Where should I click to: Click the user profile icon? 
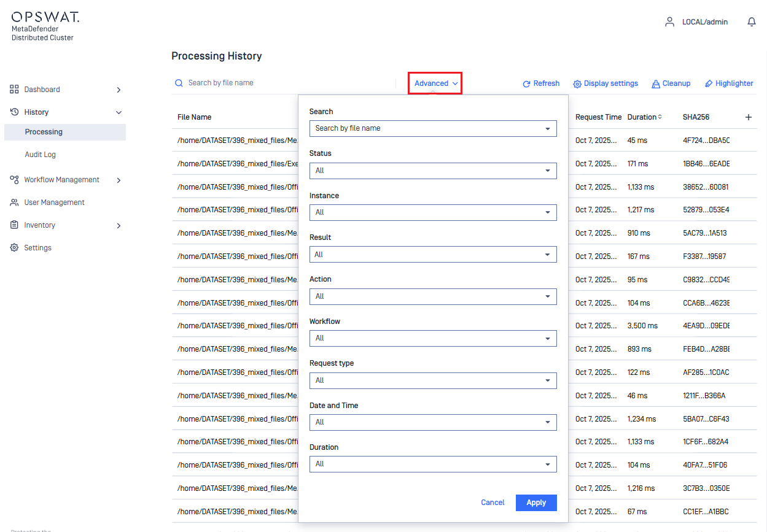(669, 22)
